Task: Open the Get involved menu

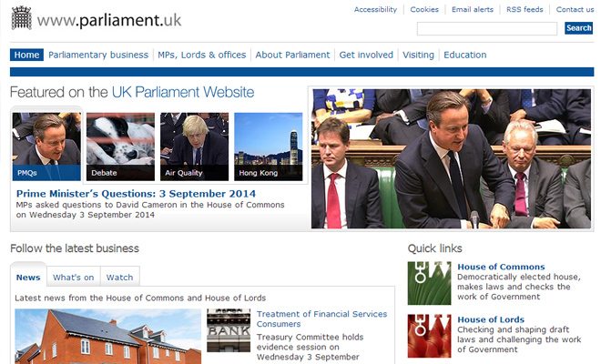Action: pos(366,55)
